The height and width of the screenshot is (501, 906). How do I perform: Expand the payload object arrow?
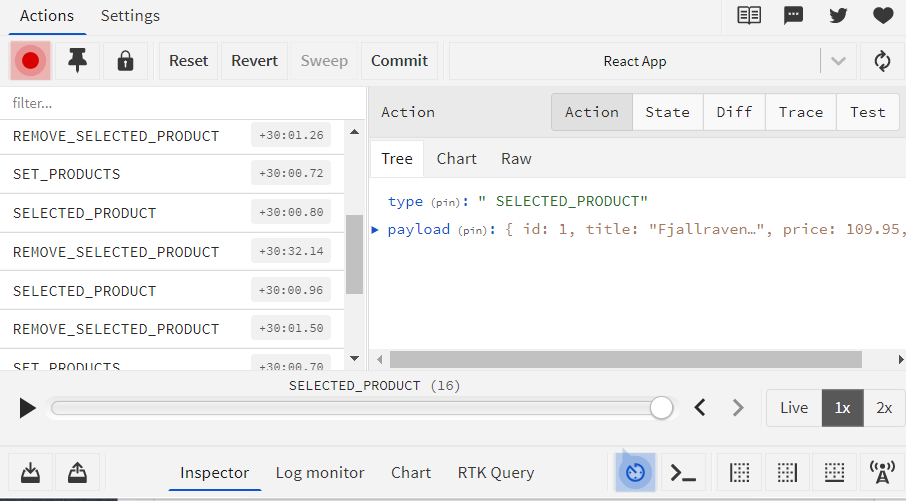point(375,229)
